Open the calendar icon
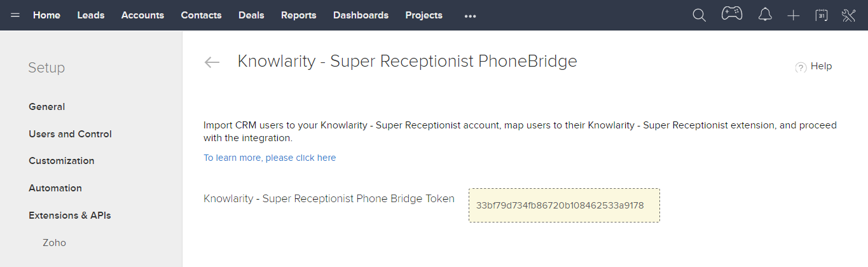 coord(821,15)
